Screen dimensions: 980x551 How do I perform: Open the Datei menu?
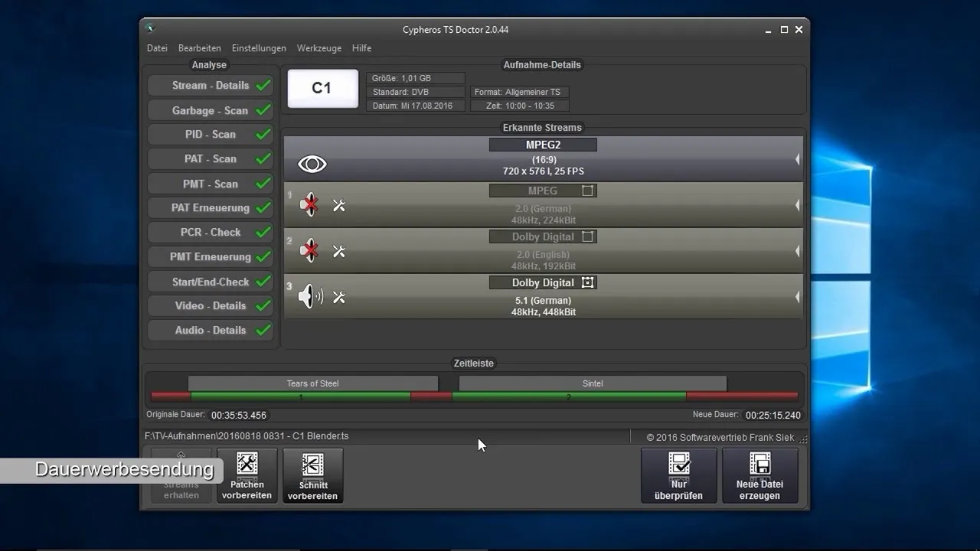pyautogui.click(x=157, y=48)
